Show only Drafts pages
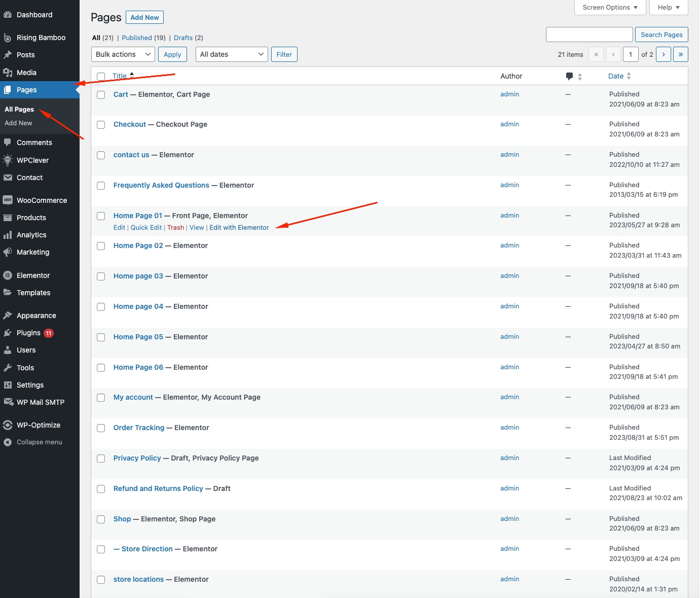This screenshot has height=598, width=700. (x=183, y=38)
